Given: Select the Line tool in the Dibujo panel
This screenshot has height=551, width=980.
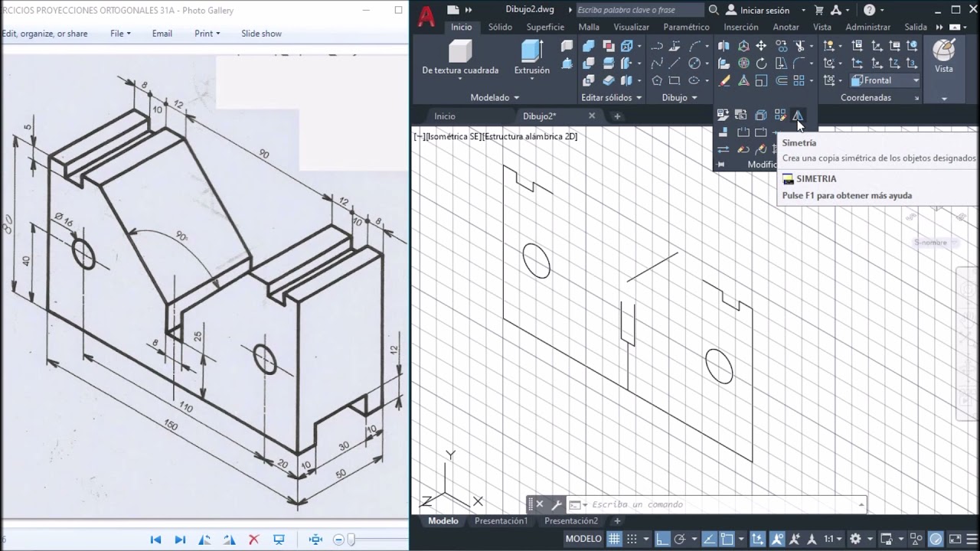Looking at the screenshot, I should tap(675, 64).
